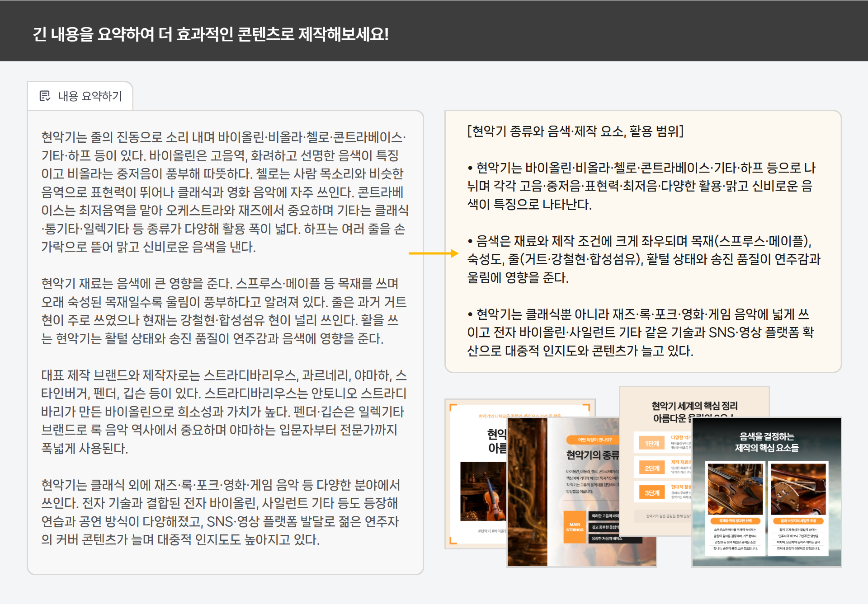Viewport: 868px width, 604px height.
Task: Click the summarize document icon in the tab
Action: (x=45, y=96)
